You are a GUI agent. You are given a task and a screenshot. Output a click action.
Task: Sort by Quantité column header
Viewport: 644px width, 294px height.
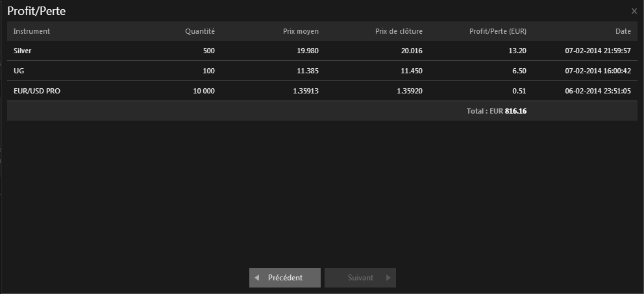[199, 31]
